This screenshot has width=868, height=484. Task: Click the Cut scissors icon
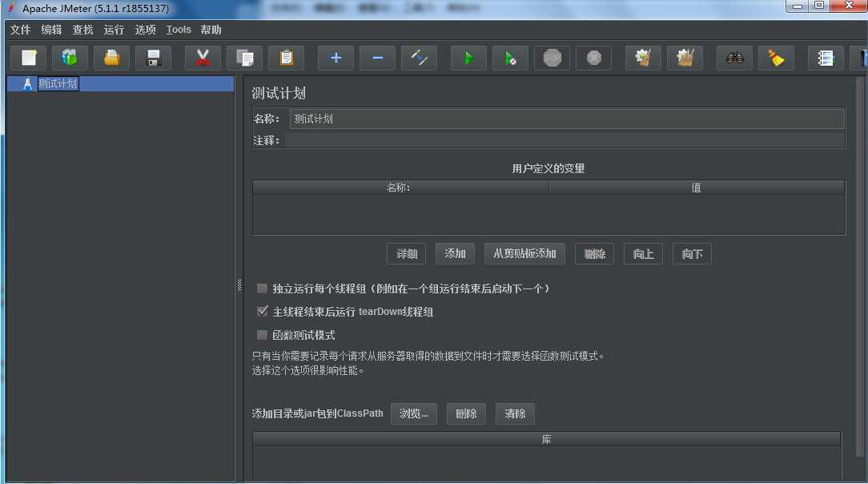coord(203,58)
